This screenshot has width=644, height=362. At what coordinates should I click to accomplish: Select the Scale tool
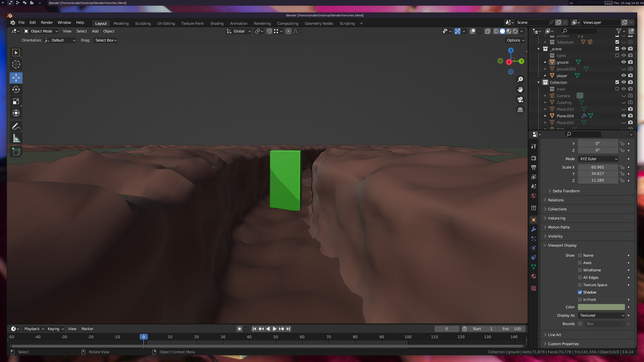click(x=16, y=101)
